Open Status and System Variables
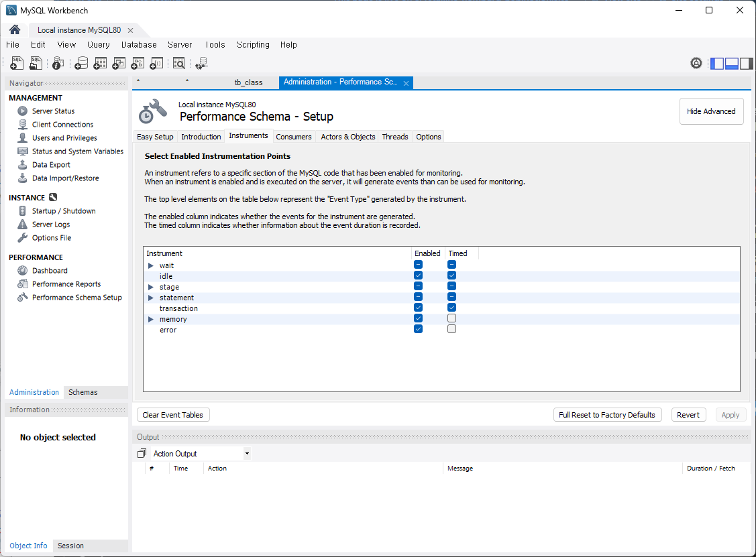 [x=78, y=151]
